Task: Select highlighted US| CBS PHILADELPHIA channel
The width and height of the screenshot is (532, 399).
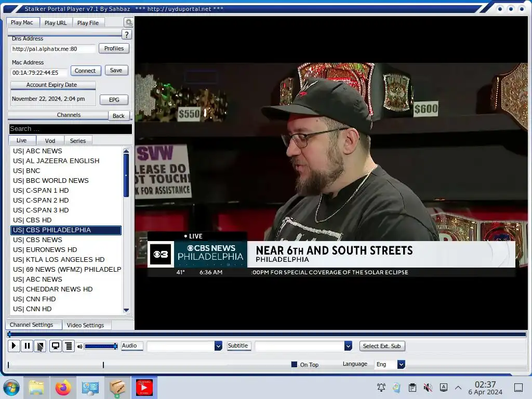Action: tap(66, 230)
